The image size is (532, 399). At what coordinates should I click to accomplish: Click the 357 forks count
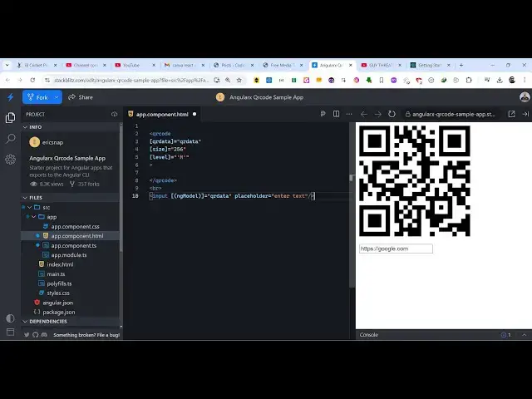pos(85,184)
